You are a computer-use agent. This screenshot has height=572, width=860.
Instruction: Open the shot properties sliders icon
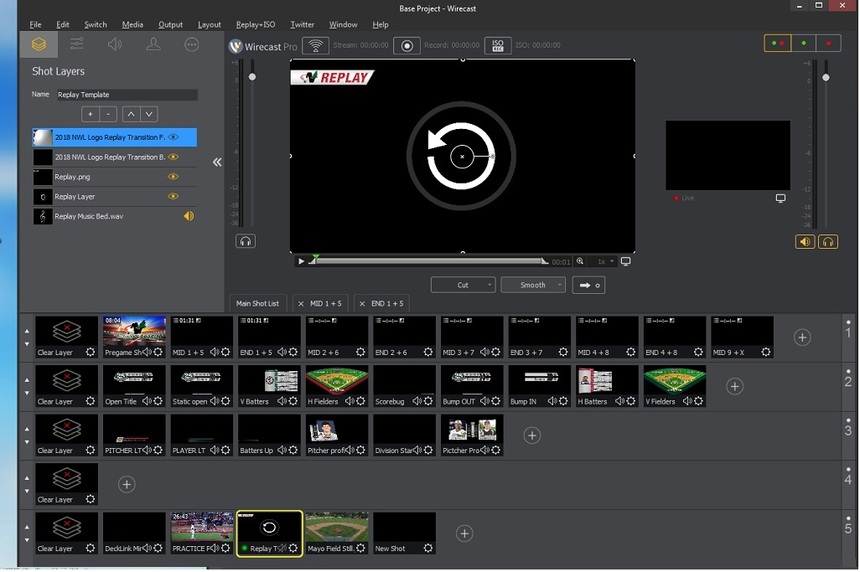pos(77,44)
